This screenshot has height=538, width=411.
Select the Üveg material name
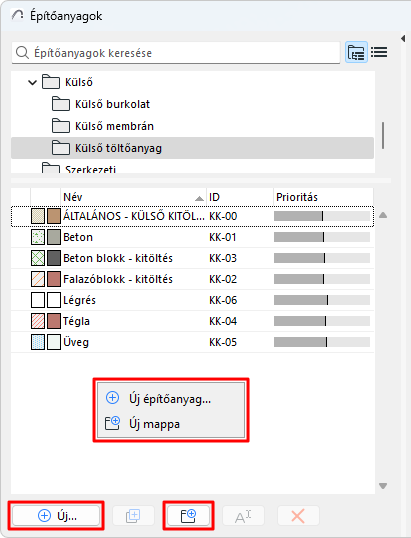click(76, 342)
